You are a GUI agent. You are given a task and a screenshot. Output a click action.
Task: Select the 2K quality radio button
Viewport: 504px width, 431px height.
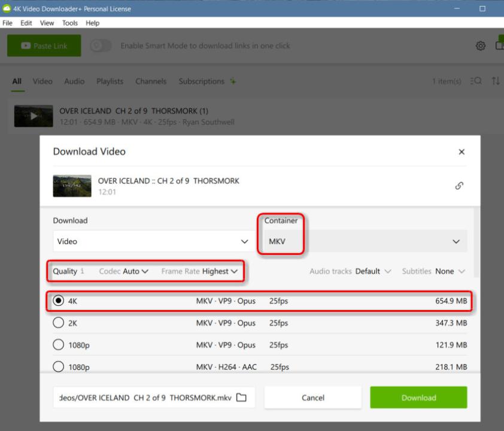pos(59,323)
